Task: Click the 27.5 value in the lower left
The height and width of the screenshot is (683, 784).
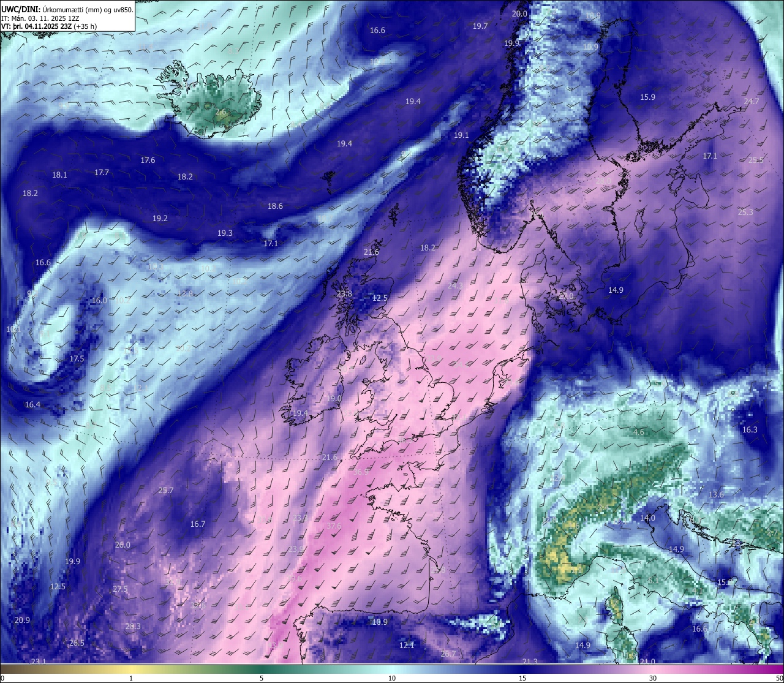Action: pyautogui.click(x=121, y=589)
